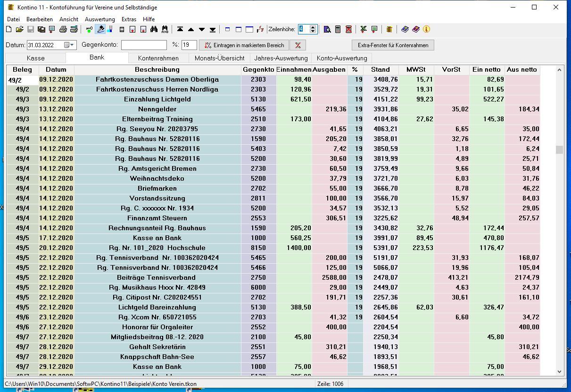This screenshot has width=571, height=392.
Task: Switch to the Kontenrahmen tab
Action: pos(158,58)
